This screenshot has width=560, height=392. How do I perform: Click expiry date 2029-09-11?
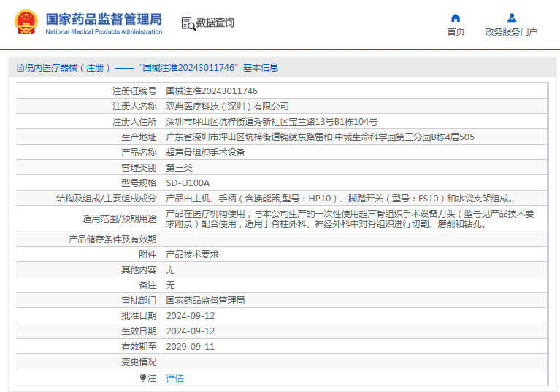point(191,347)
